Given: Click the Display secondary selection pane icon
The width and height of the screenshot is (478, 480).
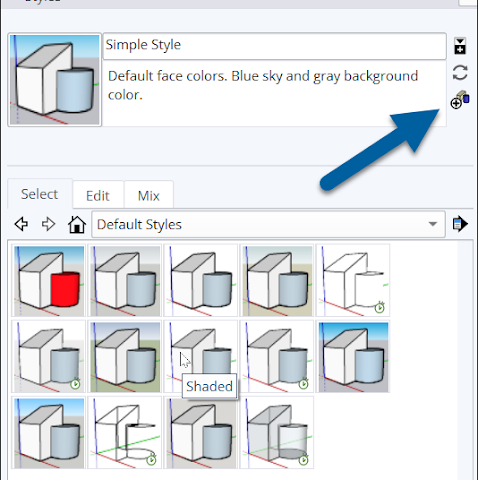Looking at the screenshot, I should pos(460,46).
